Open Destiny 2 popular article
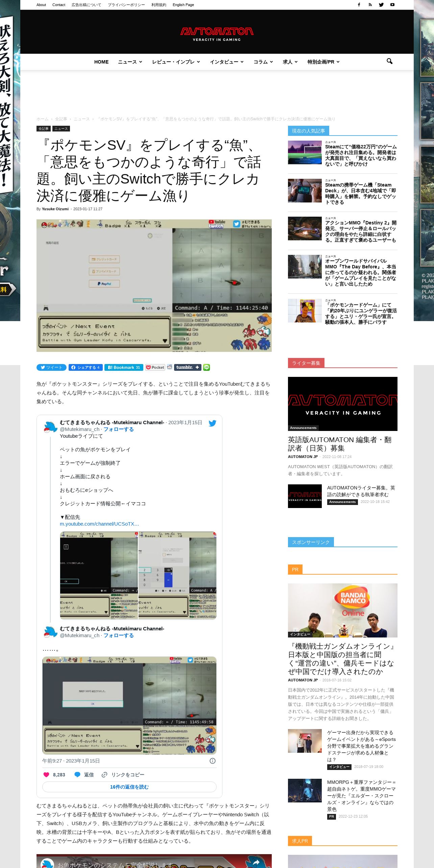Viewport: 434px width, 868px height. (361, 232)
